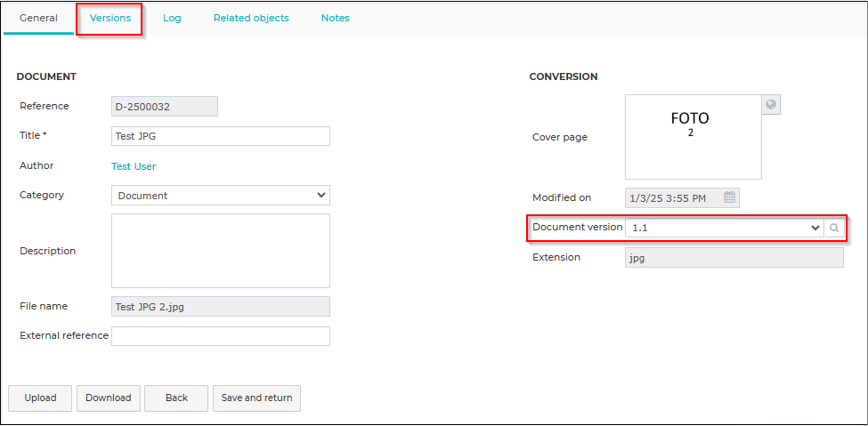Switch to the Notes tab

[x=335, y=18]
